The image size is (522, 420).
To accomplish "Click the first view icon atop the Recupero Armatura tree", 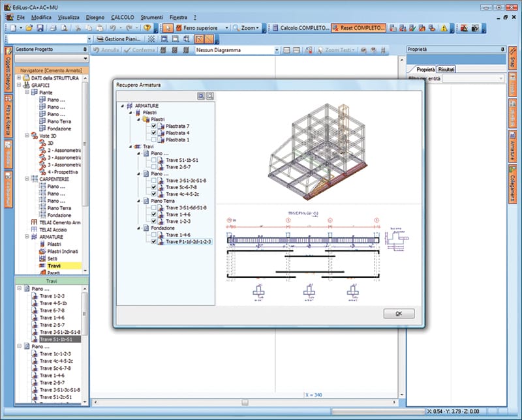I will coord(201,95).
